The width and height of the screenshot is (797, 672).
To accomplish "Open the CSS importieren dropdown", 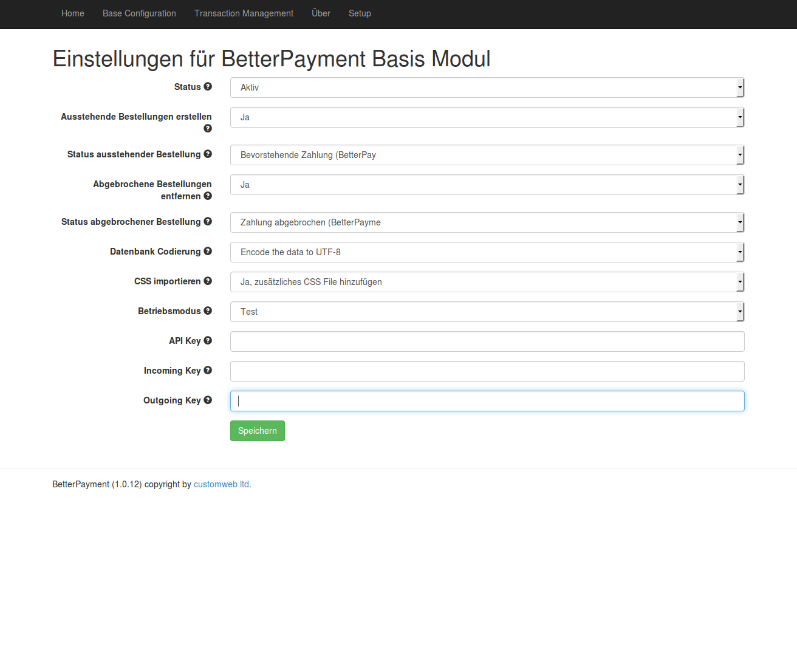I will point(487,282).
